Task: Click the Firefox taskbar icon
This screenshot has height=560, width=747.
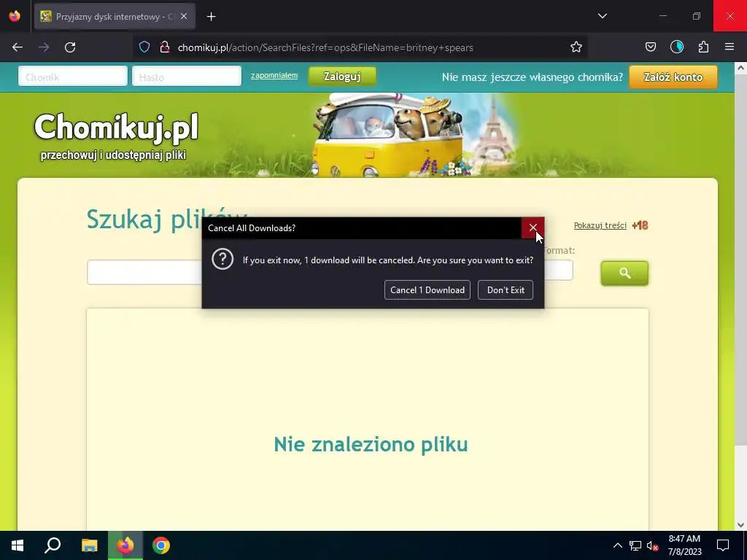Action: [x=125, y=545]
